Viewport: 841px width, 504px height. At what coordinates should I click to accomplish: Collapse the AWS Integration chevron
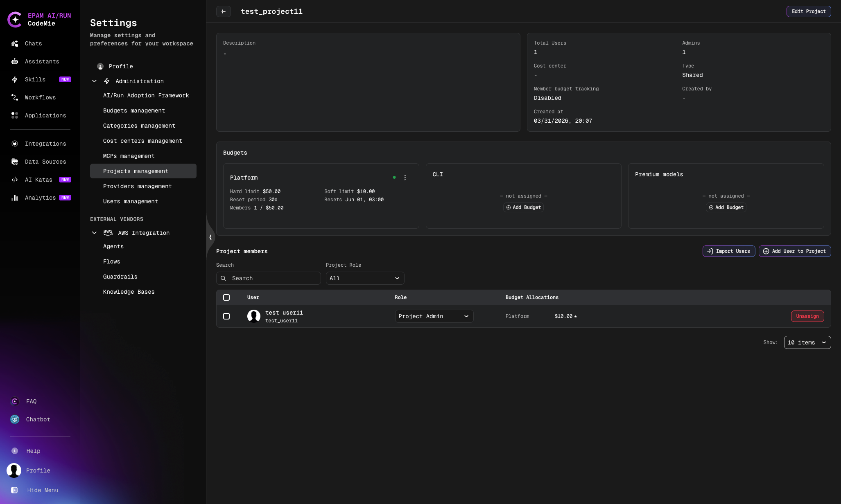(94, 233)
